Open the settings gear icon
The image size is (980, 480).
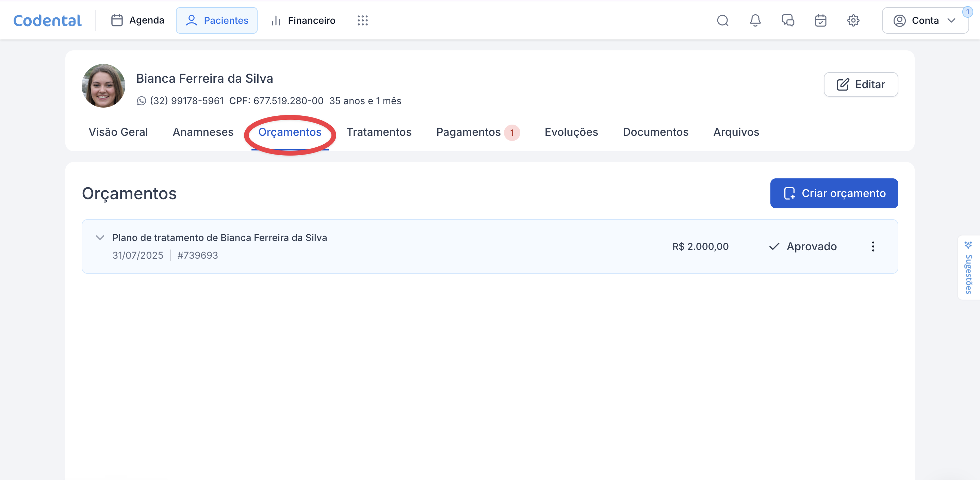[x=853, y=20]
